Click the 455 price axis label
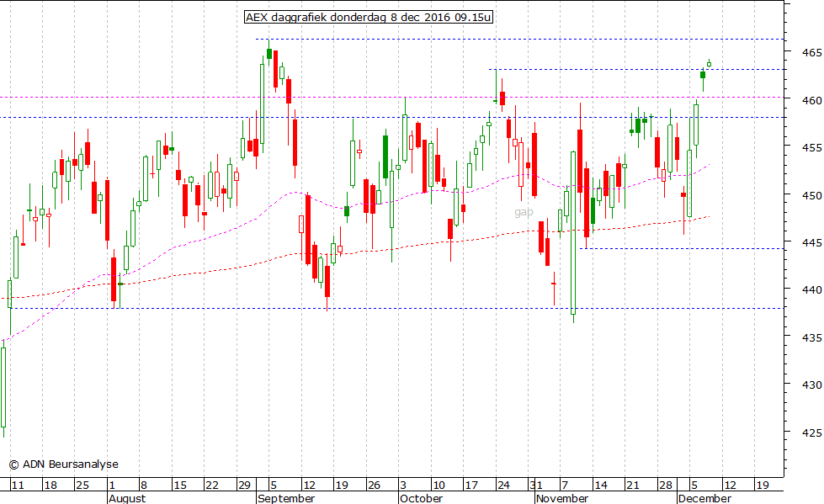The width and height of the screenshot is (824, 504). point(812,148)
